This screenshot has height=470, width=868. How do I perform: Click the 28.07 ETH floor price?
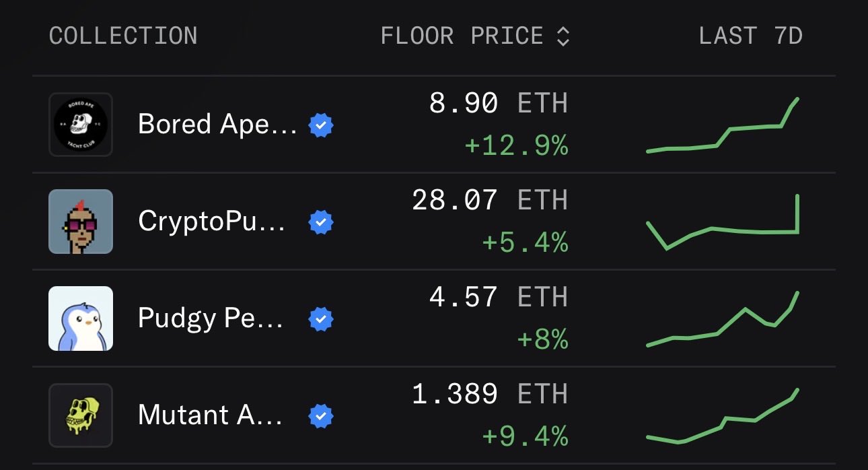490,201
